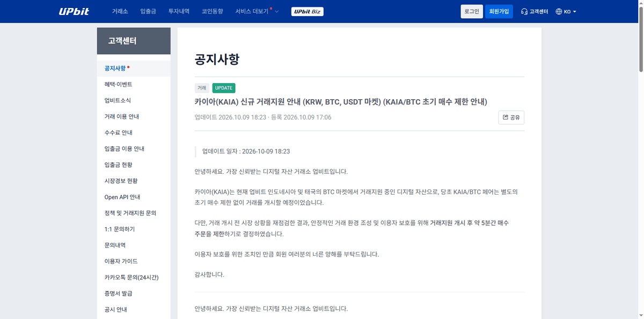Open 증명서 발급 in the sidebar
The width and height of the screenshot is (644, 319).
[134, 293]
